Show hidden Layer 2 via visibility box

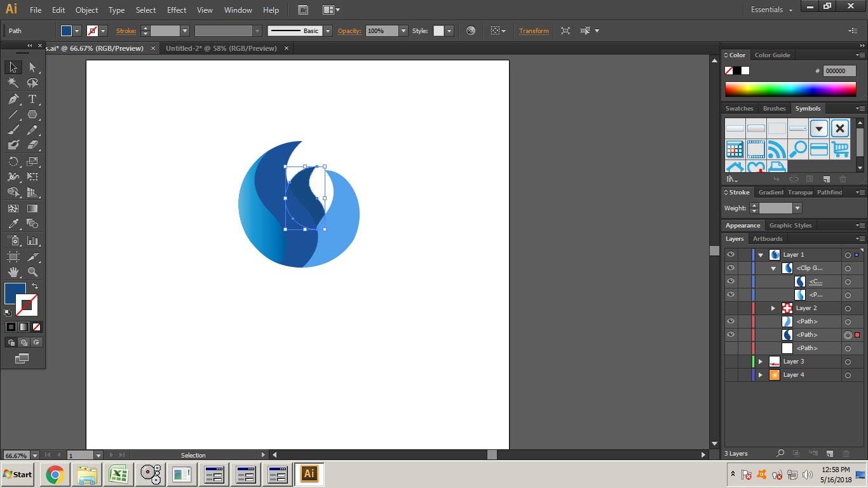pyautogui.click(x=731, y=308)
